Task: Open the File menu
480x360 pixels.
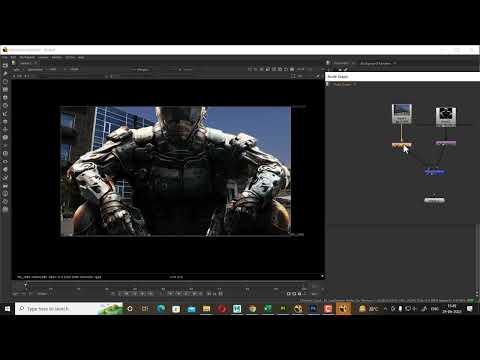Action: (x=5, y=57)
